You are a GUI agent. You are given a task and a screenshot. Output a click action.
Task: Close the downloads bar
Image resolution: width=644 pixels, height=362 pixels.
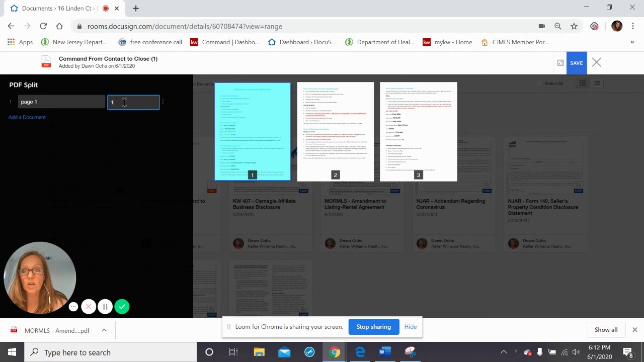click(635, 330)
